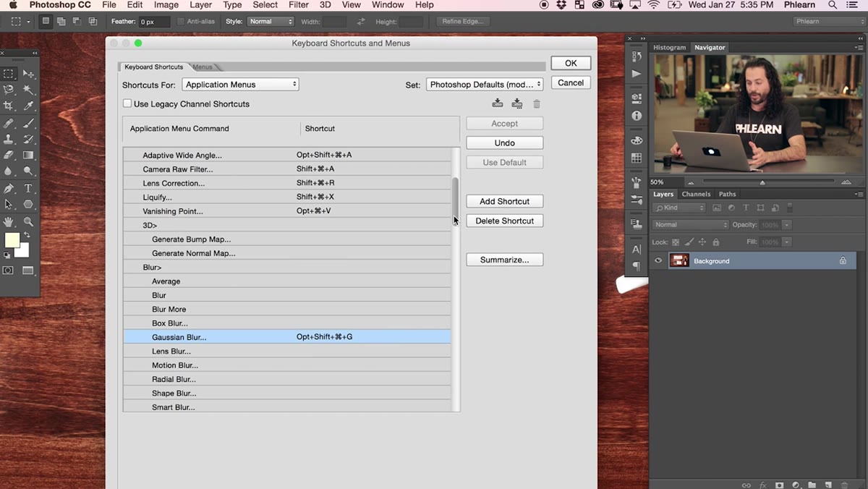The width and height of the screenshot is (868, 489).
Task: Select the Blur droplet tool
Action: 9,171
